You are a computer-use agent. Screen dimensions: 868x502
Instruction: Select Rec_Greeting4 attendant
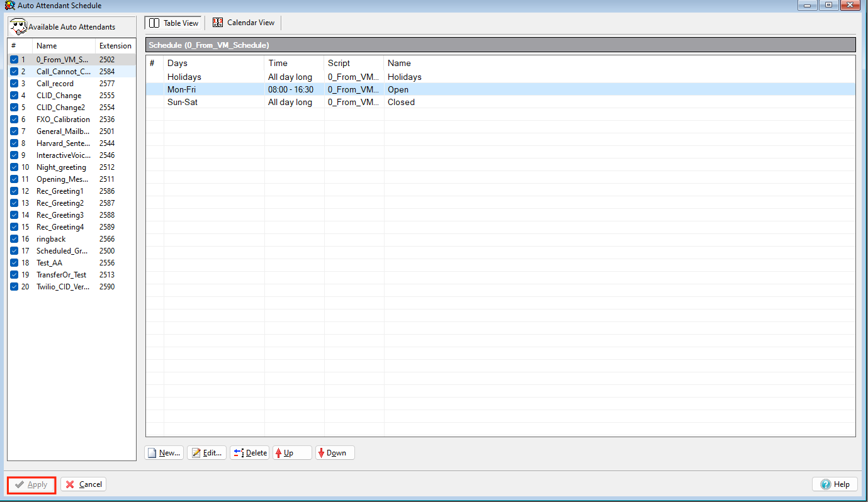[x=72, y=227]
